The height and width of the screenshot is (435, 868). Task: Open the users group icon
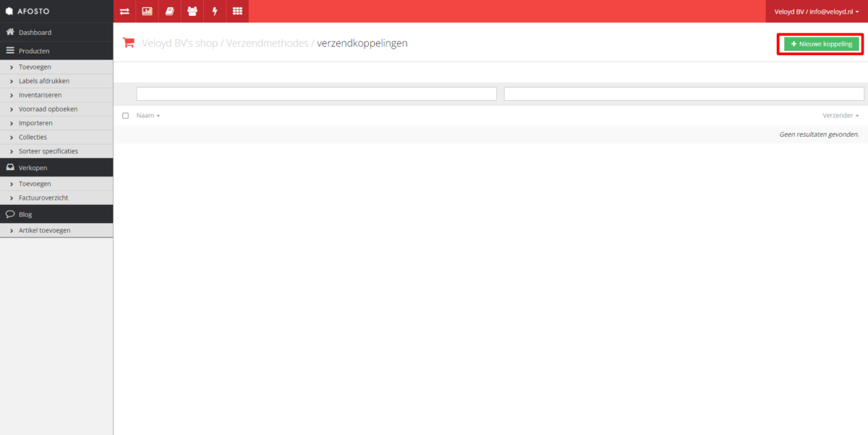(192, 11)
